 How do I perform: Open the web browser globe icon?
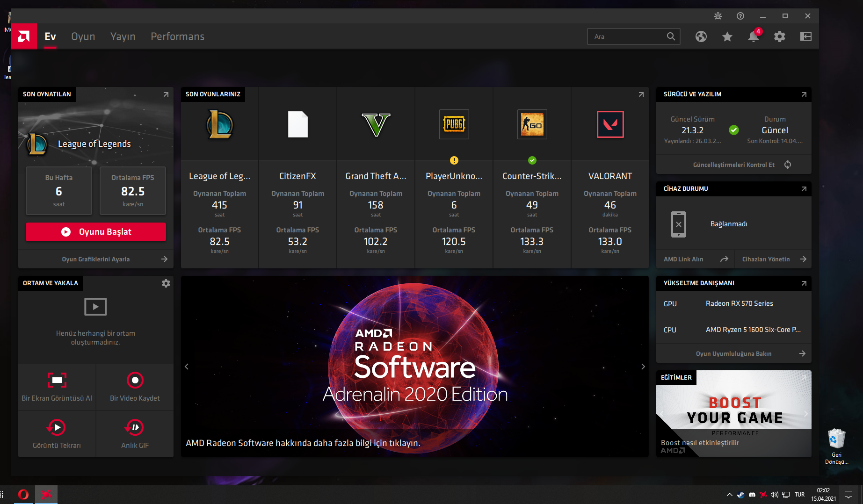(x=701, y=36)
